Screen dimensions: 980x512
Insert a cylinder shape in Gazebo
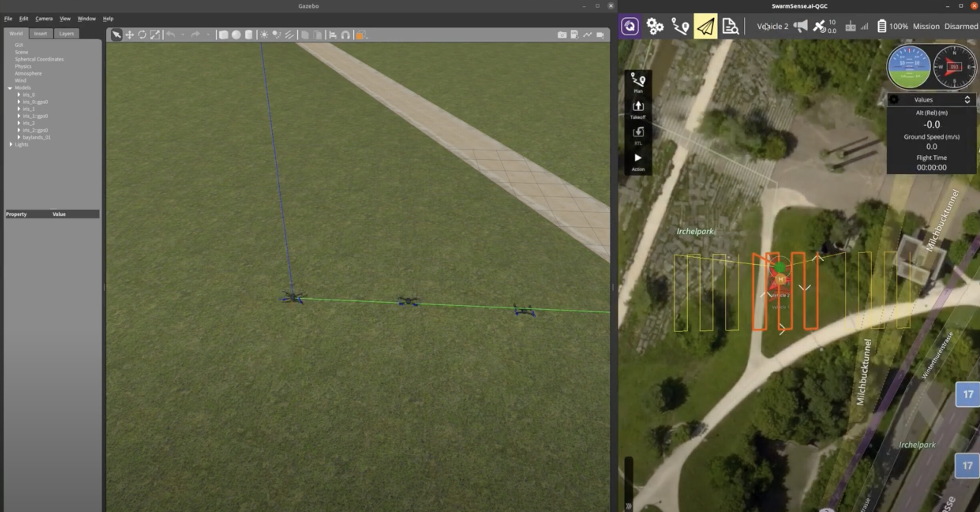pyautogui.click(x=249, y=35)
